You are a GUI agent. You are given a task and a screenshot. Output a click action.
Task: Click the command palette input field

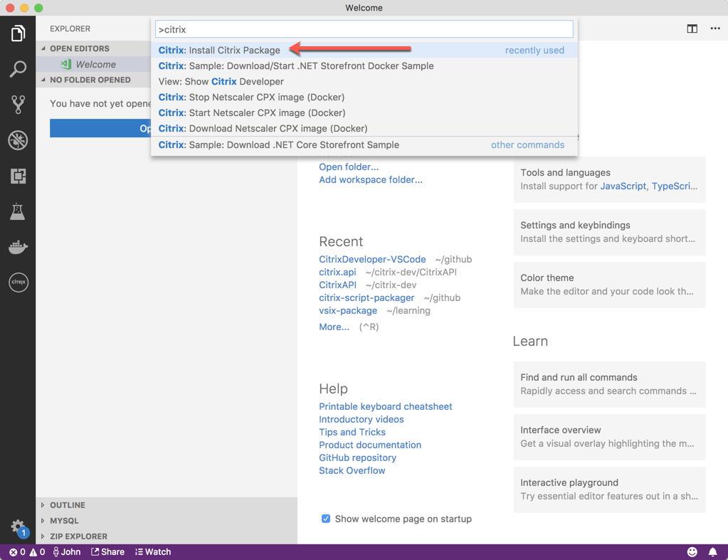coord(364,30)
